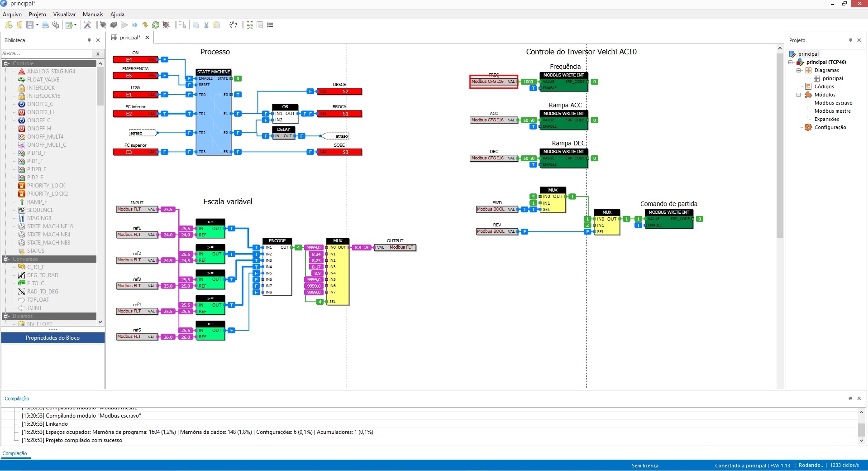This screenshot has height=471, width=868.
Task: Collapse the Diagramas tree node
Action: tap(799, 70)
